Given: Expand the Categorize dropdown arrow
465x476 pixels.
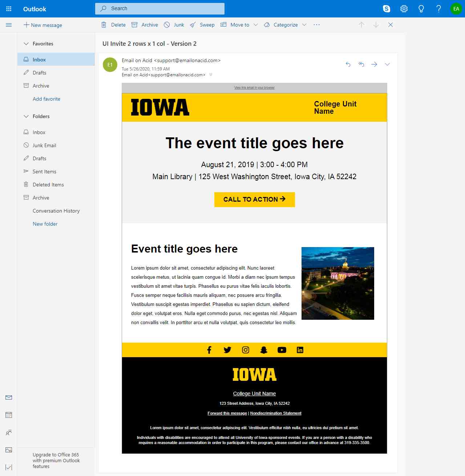Looking at the screenshot, I should click(x=304, y=25).
